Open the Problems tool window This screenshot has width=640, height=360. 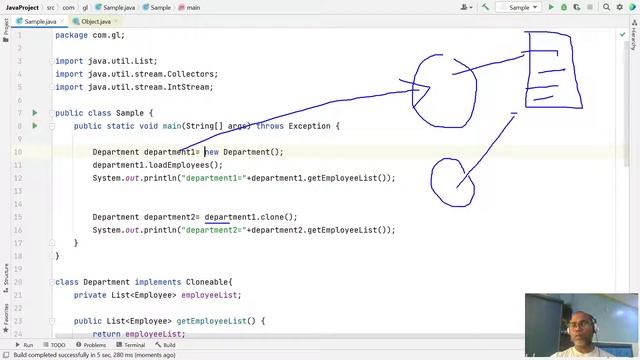91,345
